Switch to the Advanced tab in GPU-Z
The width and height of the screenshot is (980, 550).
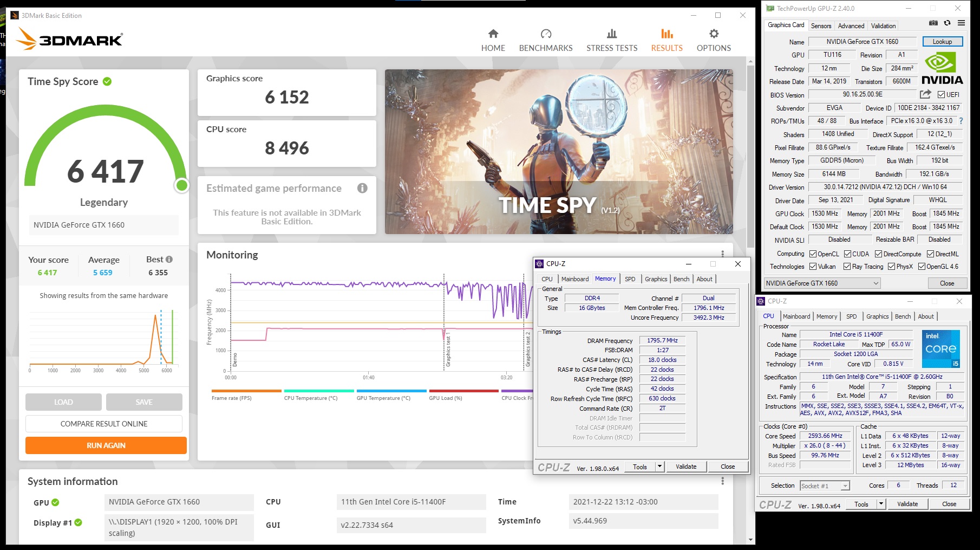[851, 26]
